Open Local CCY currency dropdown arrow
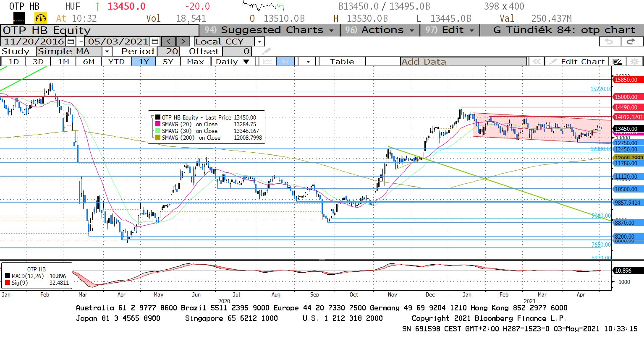Image resolution: width=644 pixels, height=341 pixels. tap(259, 42)
